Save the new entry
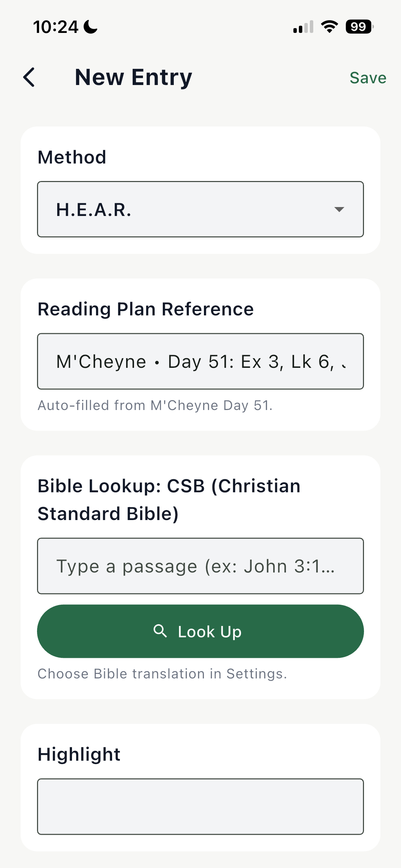This screenshot has height=868, width=401. pos(368,78)
